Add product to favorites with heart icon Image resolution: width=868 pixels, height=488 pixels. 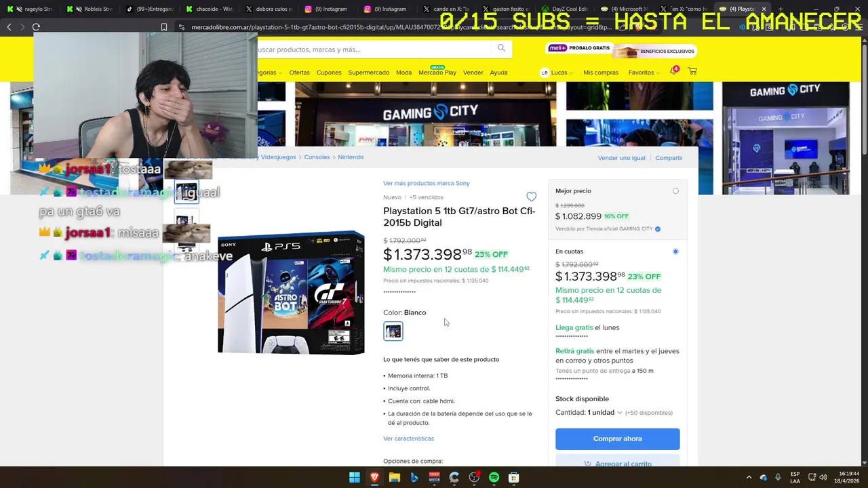coord(532,197)
